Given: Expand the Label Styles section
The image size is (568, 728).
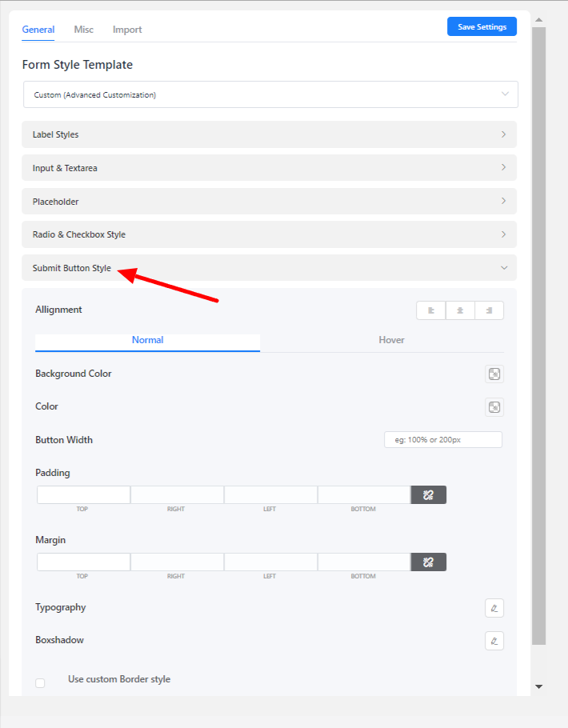Looking at the screenshot, I should pos(269,134).
